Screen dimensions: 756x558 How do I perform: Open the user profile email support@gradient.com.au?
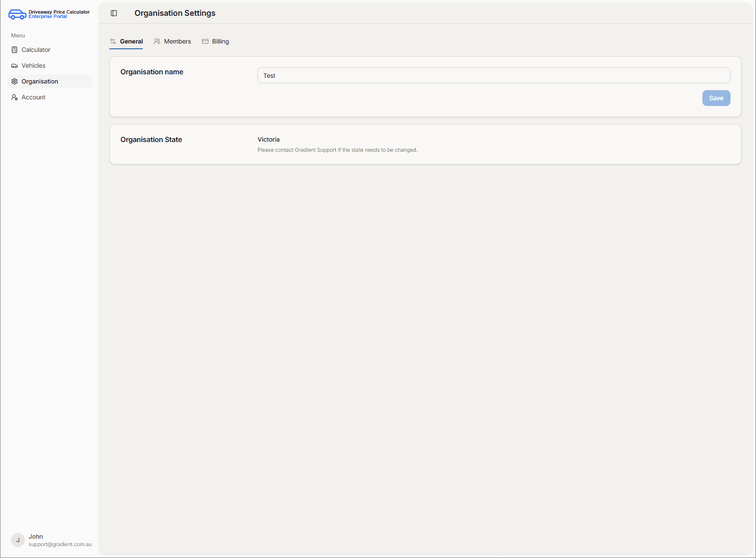coord(60,544)
